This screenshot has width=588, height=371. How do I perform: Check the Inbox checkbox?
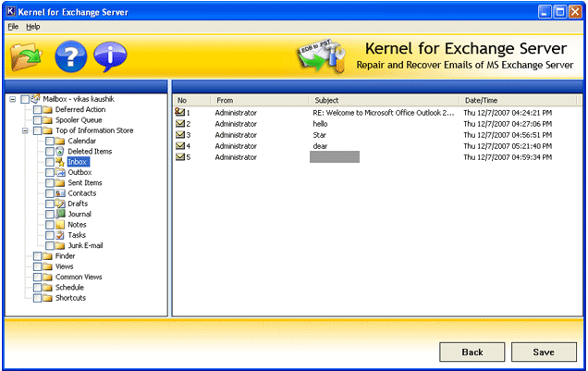(x=50, y=162)
